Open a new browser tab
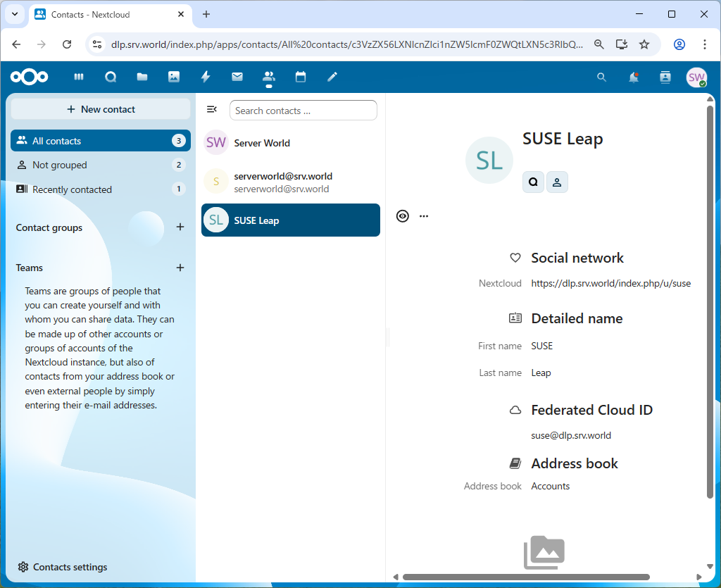 (x=206, y=14)
